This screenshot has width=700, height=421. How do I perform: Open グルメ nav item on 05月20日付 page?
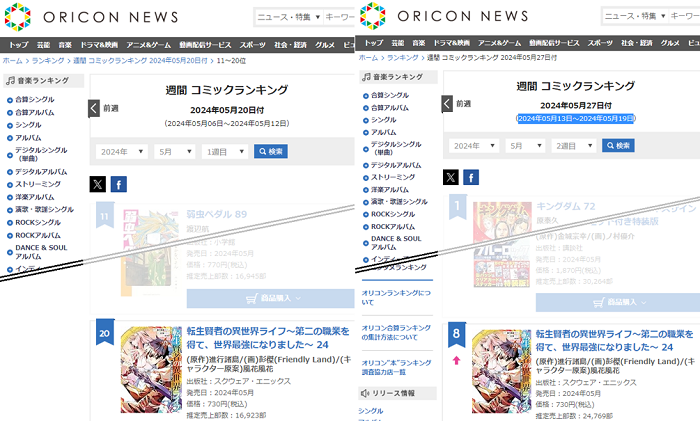click(x=325, y=45)
